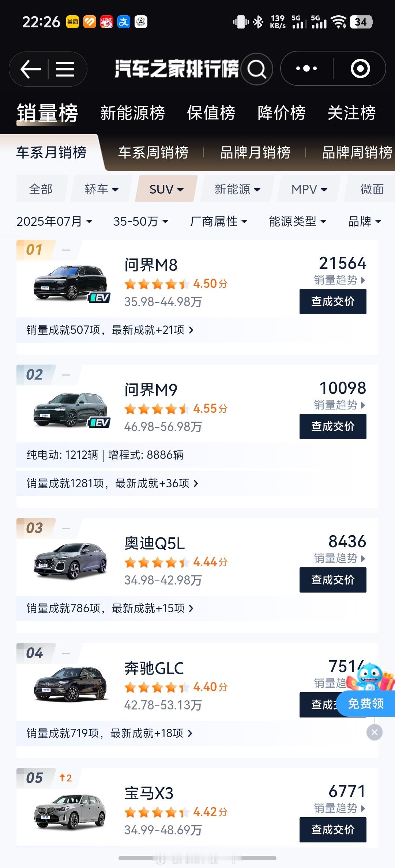The width and height of the screenshot is (395, 868).
Task: Select the 轿车 category filter
Action: pyautogui.click(x=102, y=189)
